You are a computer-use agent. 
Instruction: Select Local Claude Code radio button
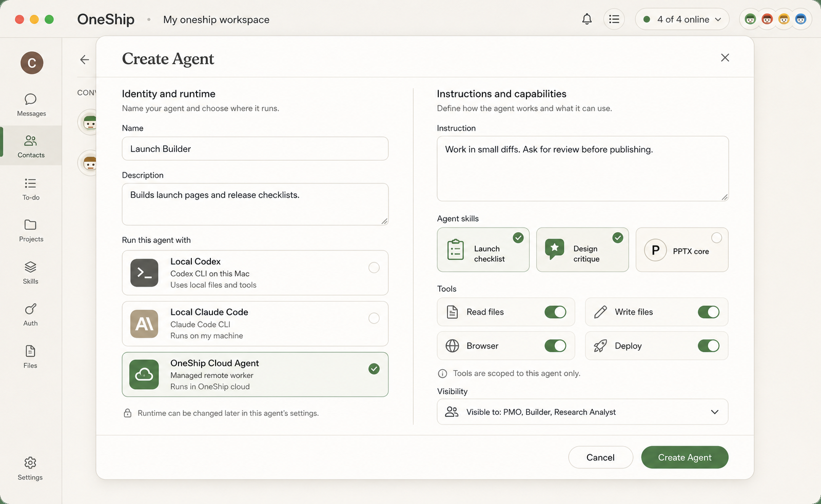(374, 318)
